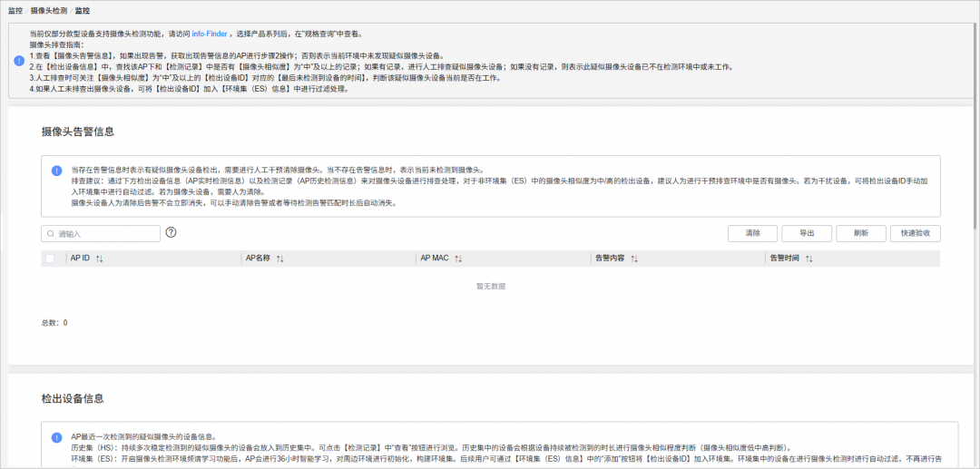Screen dimensions: 980x469
Task: Click the 总数: 0 total count text
Action: (54, 323)
